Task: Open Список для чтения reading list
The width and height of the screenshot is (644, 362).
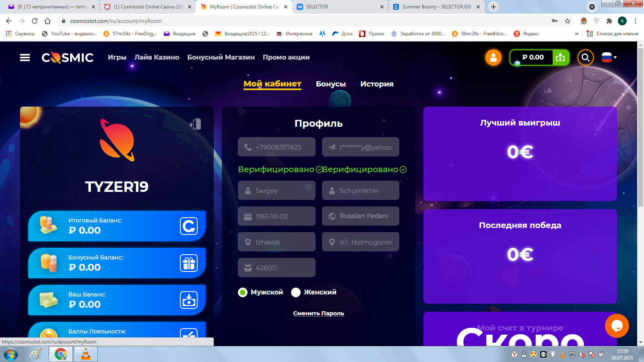Action: tap(612, 34)
